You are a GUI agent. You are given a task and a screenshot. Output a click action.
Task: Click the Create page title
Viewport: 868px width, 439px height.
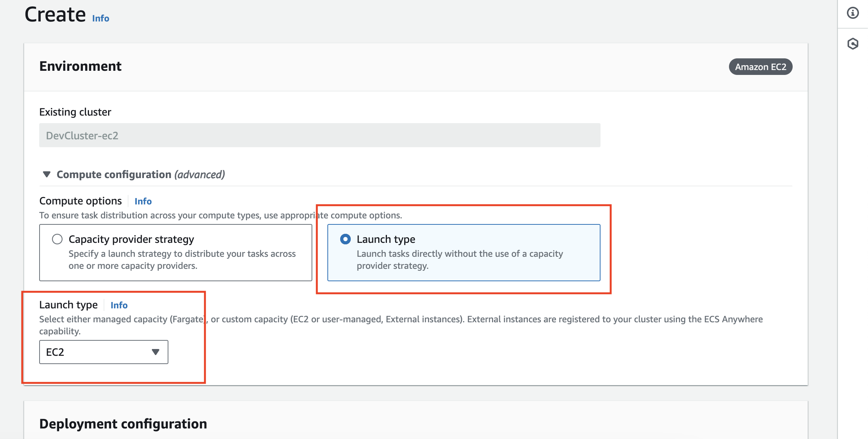55,15
